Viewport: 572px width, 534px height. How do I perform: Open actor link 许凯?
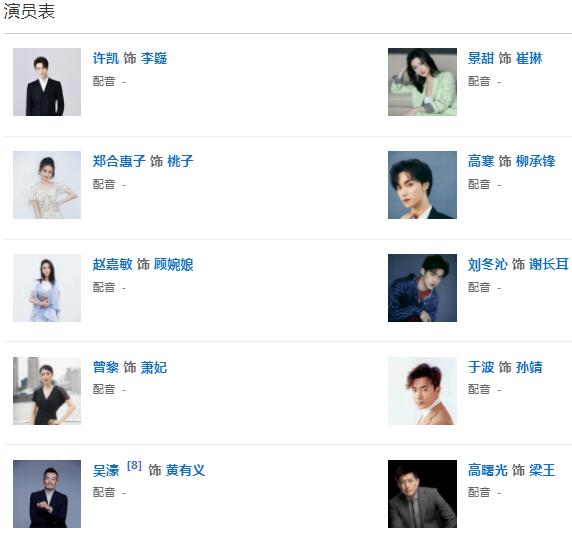106,58
